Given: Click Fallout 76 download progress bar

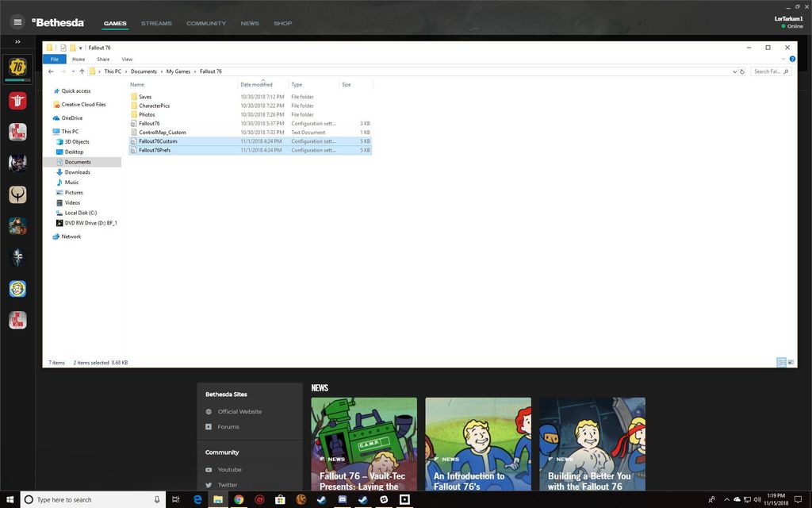Looking at the screenshot, I should coord(17,80).
